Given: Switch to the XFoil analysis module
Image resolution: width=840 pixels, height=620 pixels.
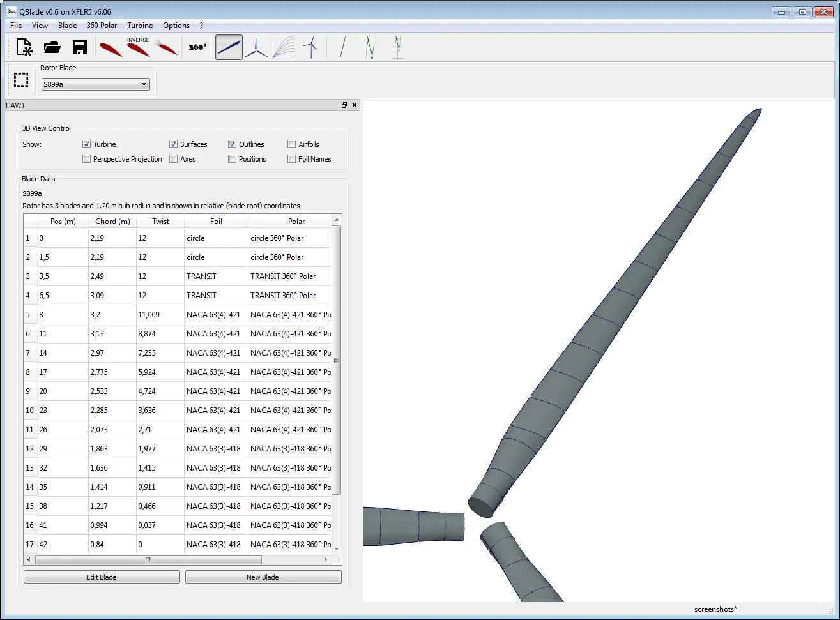Looking at the screenshot, I should tap(166, 47).
